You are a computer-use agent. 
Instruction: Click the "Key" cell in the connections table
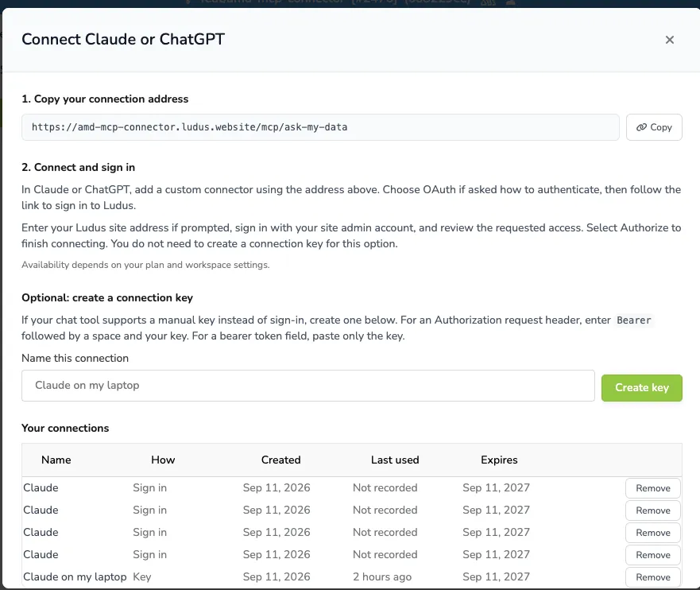pyautogui.click(x=142, y=577)
